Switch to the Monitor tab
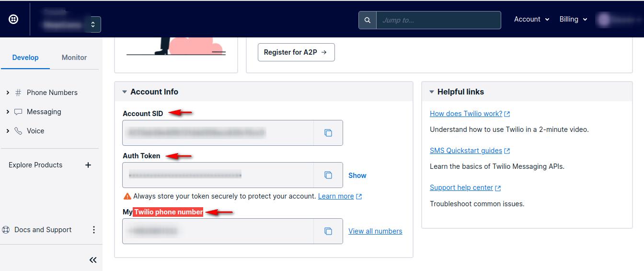The height and width of the screenshot is (271, 644). tap(74, 58)
